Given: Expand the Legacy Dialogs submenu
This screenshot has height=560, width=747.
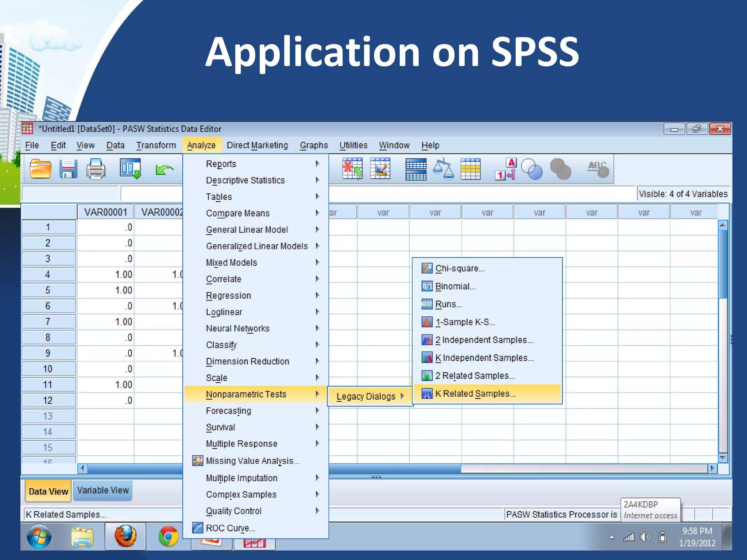Looking at the screenshot, I should (369, 396).
